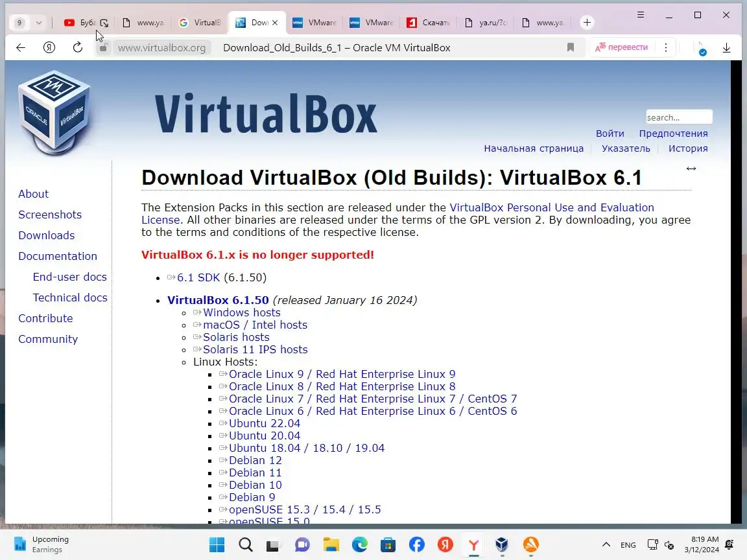Open the Предпочтения link
Viewport: 747px width, 560px height.
tap(673, 134)
